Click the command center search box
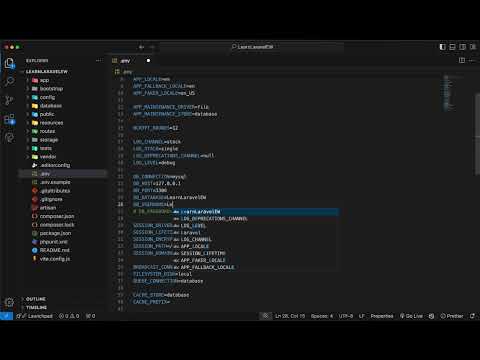Viewport: 480px width, 360px height. (252, 47)
